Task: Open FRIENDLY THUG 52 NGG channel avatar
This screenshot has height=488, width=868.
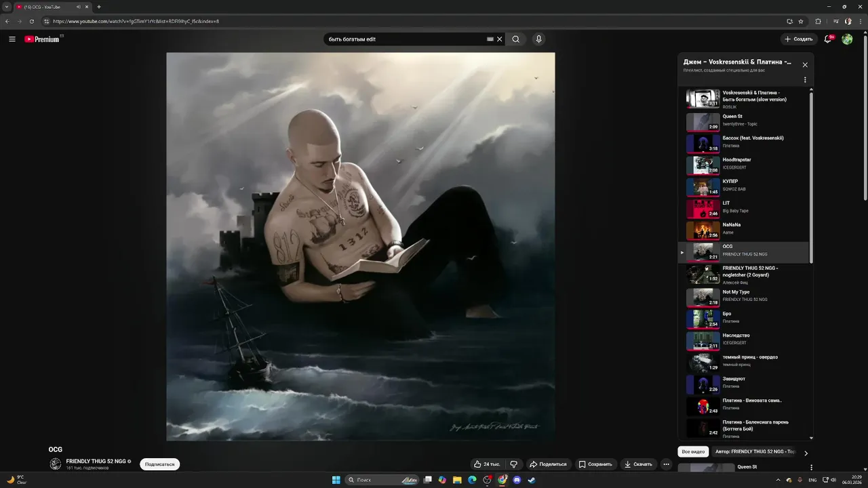Action: click(x=55, y=464)
